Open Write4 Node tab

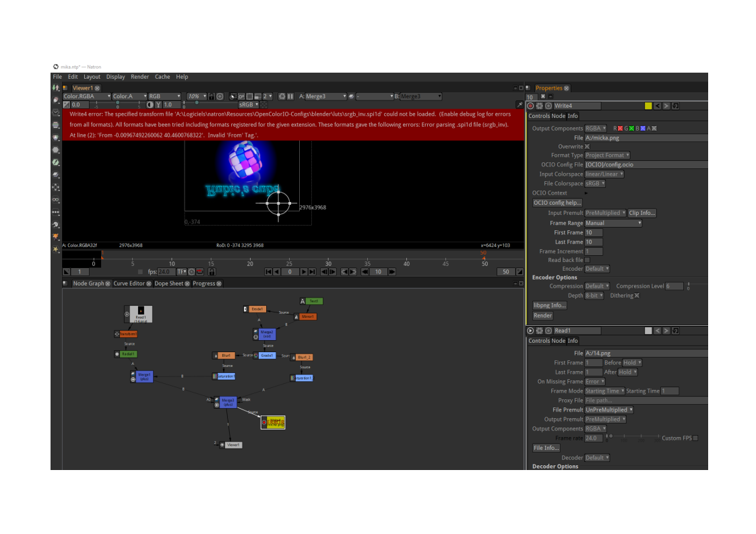[x=559, y=116]
